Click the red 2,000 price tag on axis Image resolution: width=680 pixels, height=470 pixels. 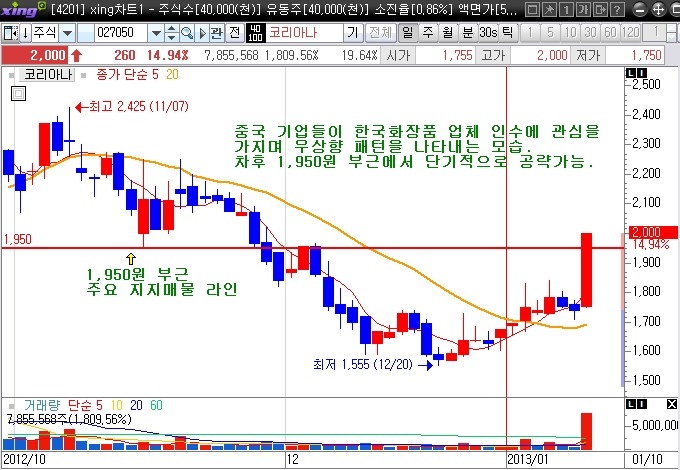pos(653,232)
